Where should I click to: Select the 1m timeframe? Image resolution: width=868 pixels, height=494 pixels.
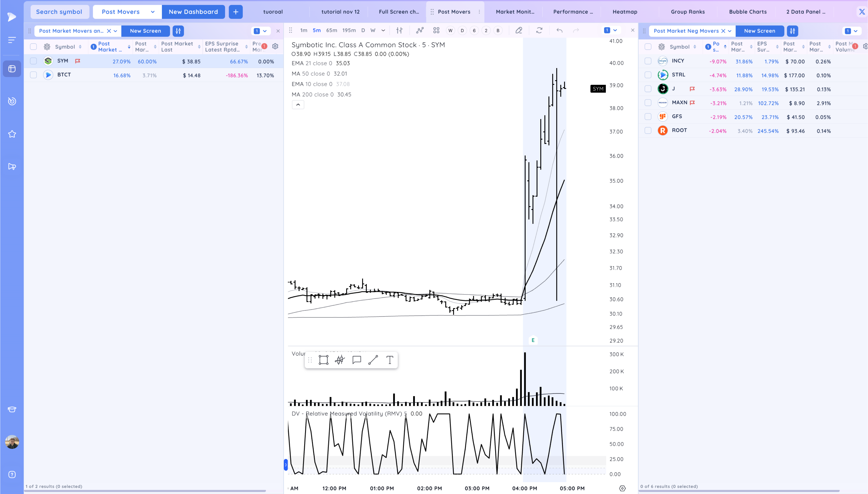[304, 31]
